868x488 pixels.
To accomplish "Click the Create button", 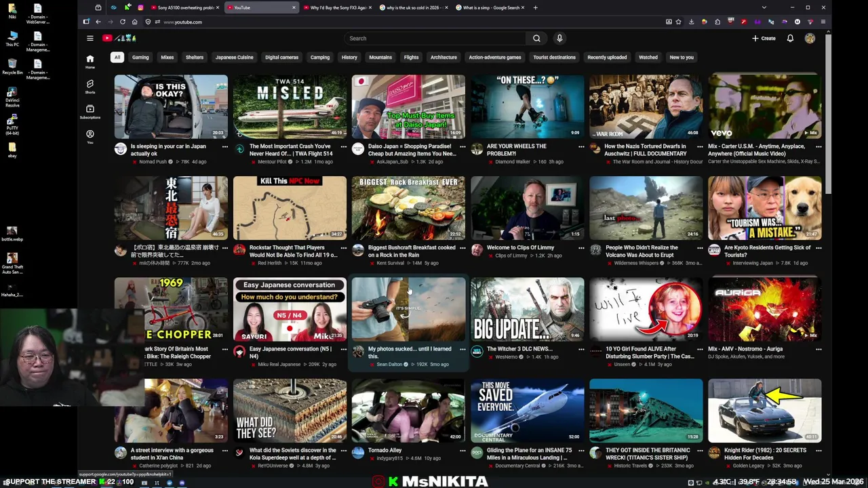I will click(764, 38).
